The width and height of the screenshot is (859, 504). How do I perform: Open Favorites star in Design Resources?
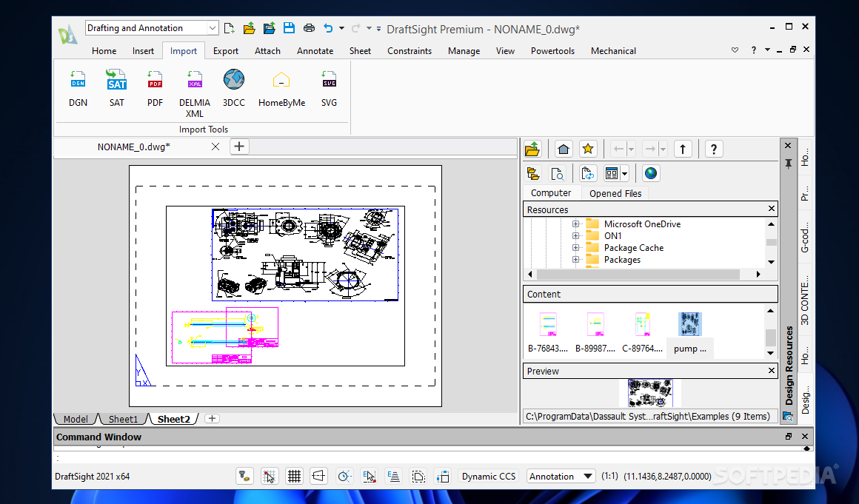(x=588, y=149)
